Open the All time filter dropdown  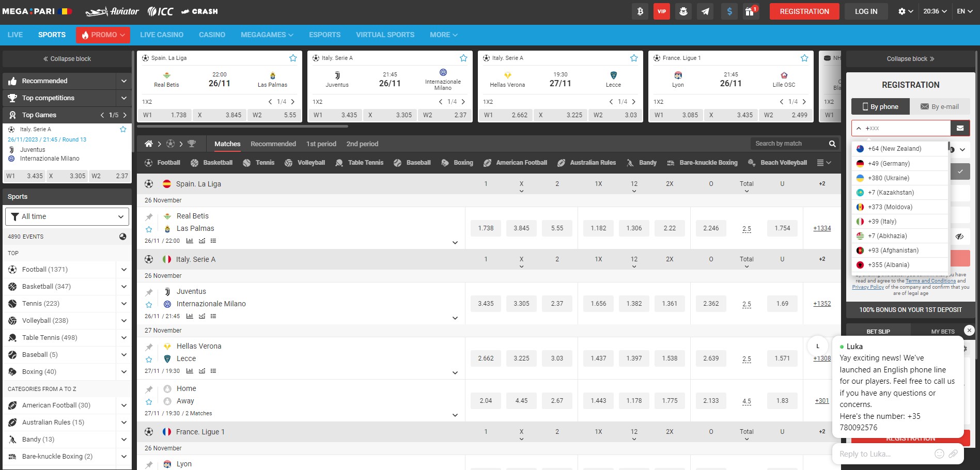(x=67, y=216)
